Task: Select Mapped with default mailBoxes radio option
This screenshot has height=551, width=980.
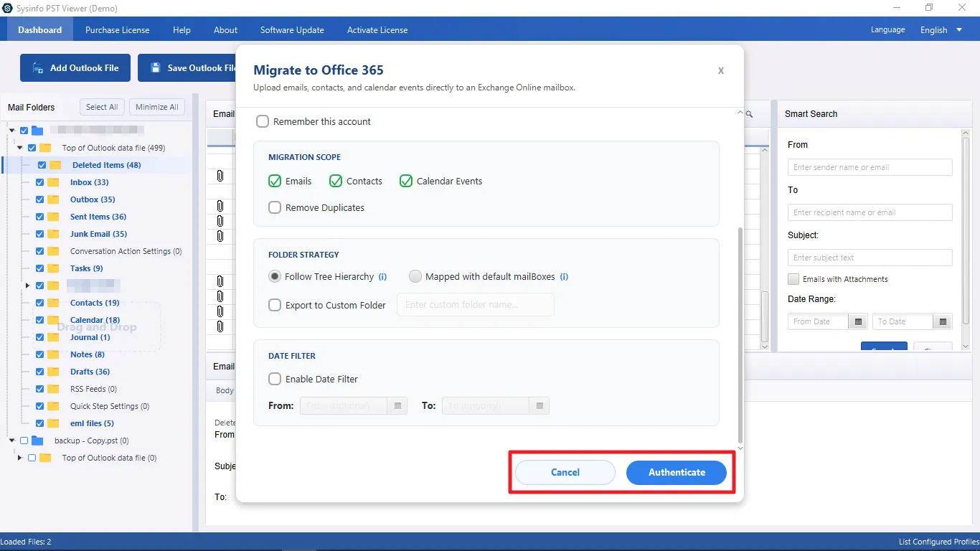Action: click(x=415, y=276)
